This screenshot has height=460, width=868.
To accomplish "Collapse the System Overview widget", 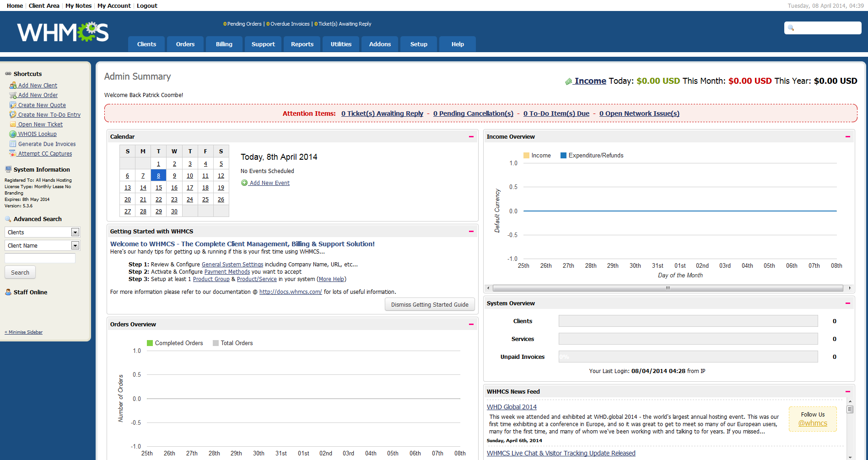I will coord(848,303).
